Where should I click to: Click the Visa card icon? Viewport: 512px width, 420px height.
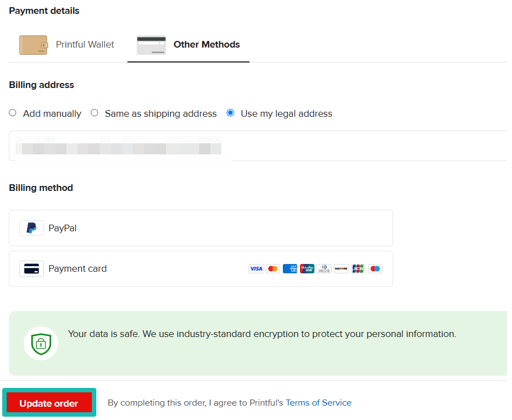point(256,268)
